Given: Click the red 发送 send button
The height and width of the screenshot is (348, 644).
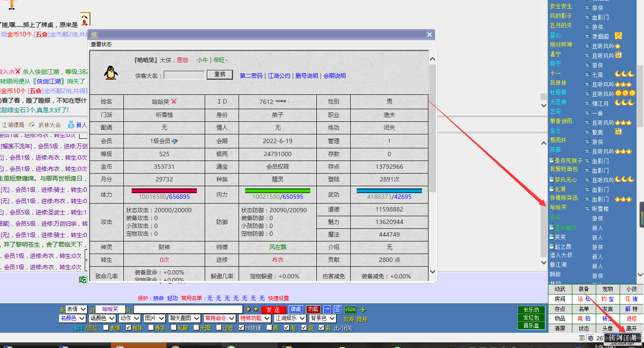Looking at the screenshot, I should (x=273, y=310).
